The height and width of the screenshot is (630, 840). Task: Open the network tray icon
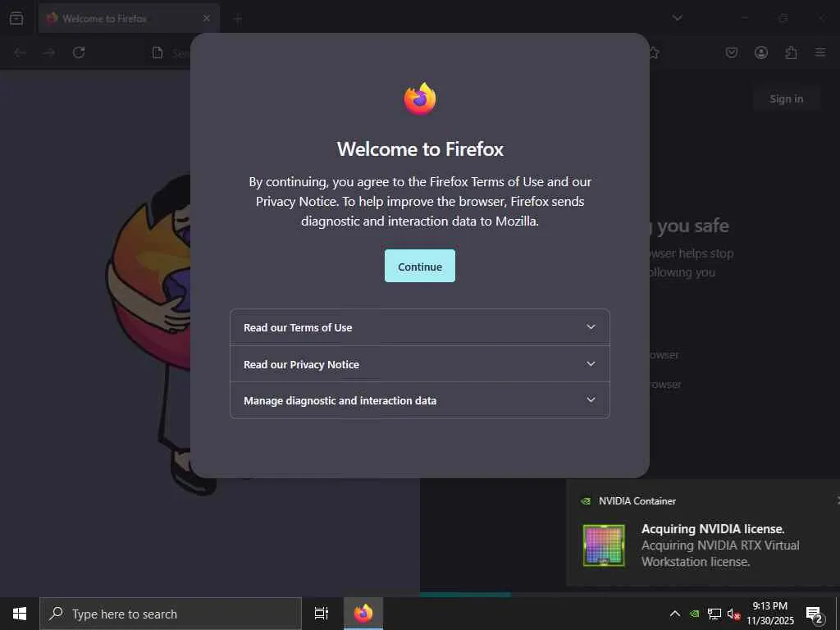[714, 614]
